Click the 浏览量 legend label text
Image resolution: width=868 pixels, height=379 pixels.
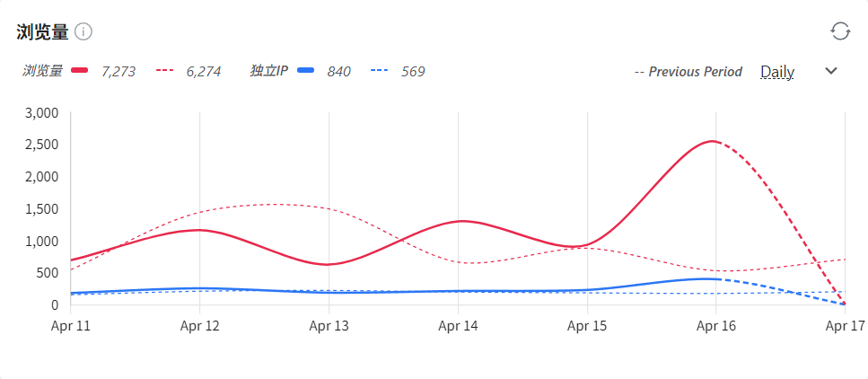click(x=42, y=71)
